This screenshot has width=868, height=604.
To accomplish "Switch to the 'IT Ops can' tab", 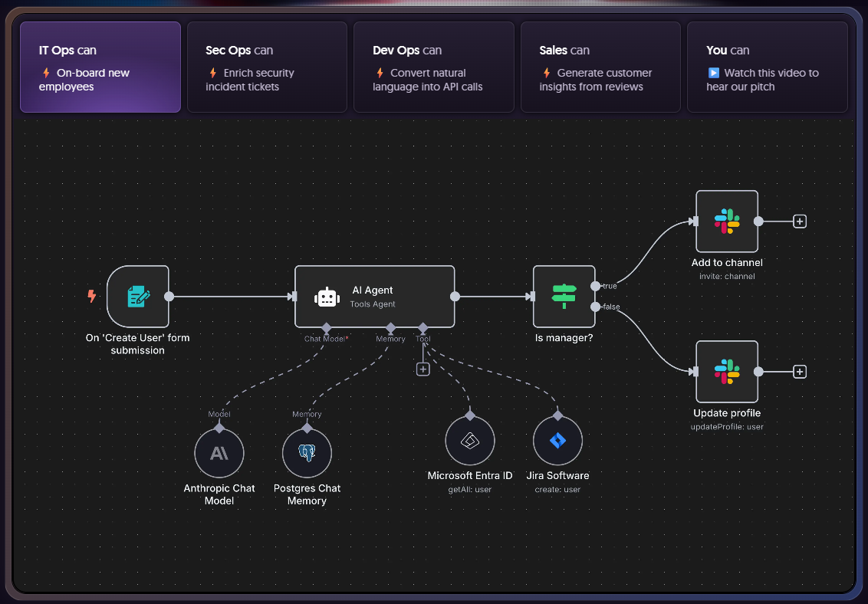I will coord(100,67).
